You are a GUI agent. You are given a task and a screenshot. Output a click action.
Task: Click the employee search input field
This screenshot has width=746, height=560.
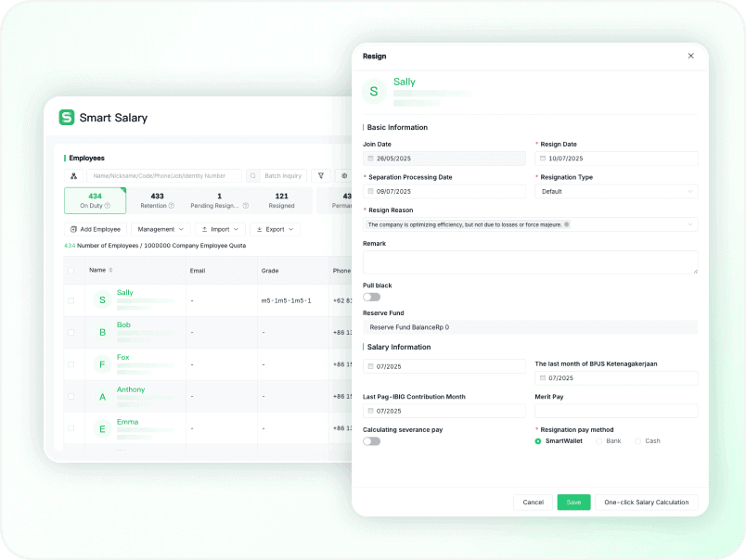pos(164,176)
